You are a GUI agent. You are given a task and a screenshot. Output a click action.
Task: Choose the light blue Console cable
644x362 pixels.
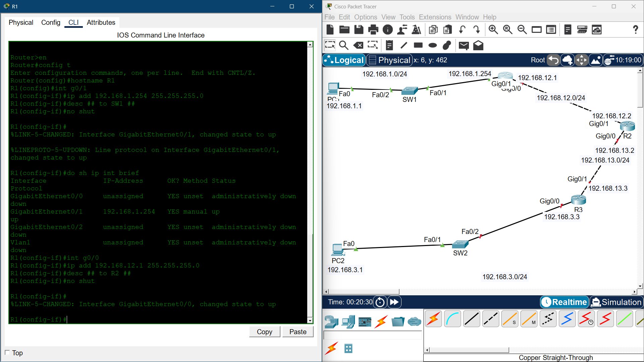coord(452,319)
